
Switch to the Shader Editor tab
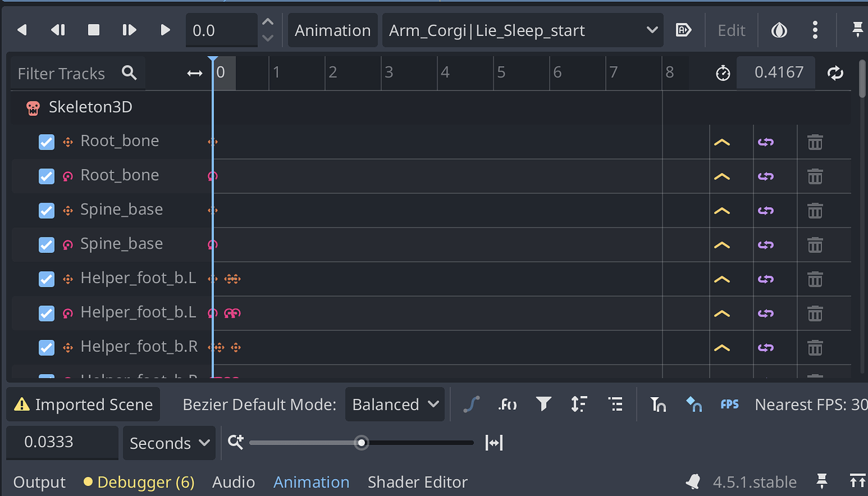click(417, 482)
